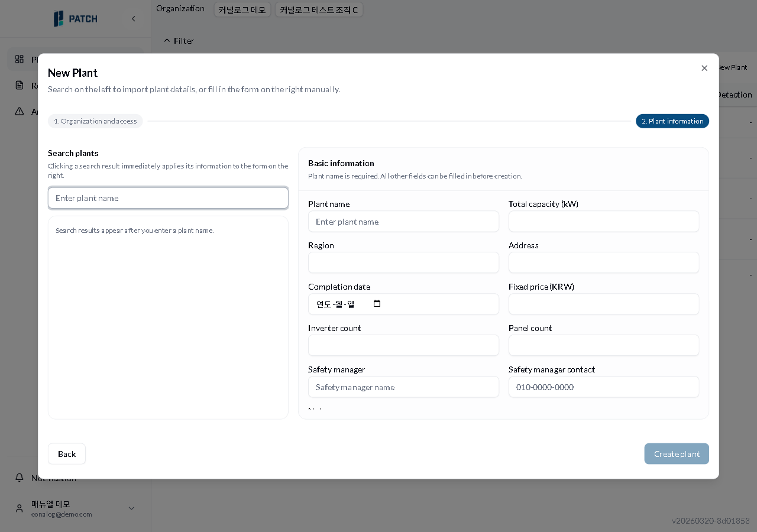Focus the Fixed price (KRW) field
The height and width of the screenshot is (532, 757).
click(603, 304)
